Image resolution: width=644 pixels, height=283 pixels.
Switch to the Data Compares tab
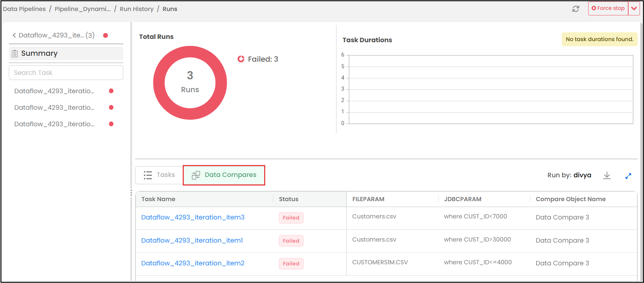pyautogui.click(x=224, y=175)
